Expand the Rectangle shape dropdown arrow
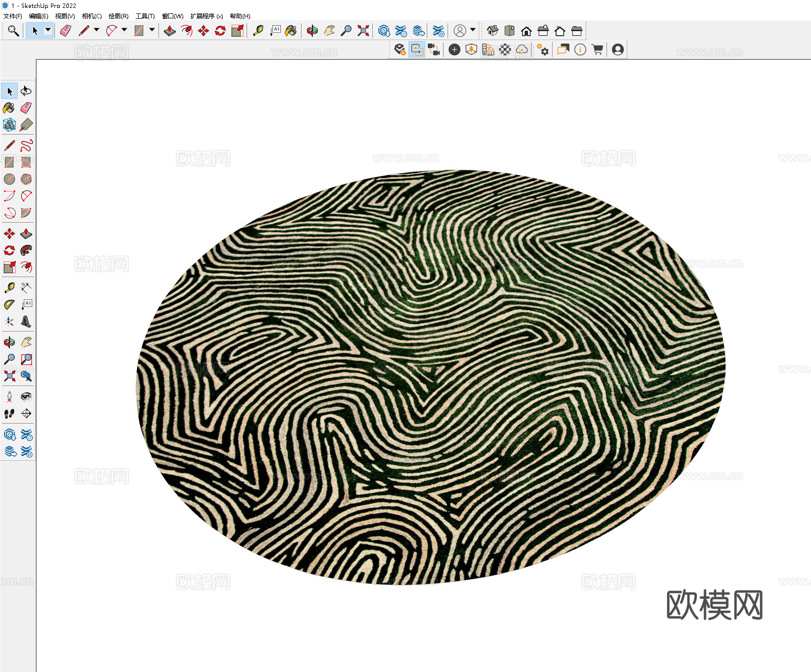 pyautogui.click(x=152, y=30)
